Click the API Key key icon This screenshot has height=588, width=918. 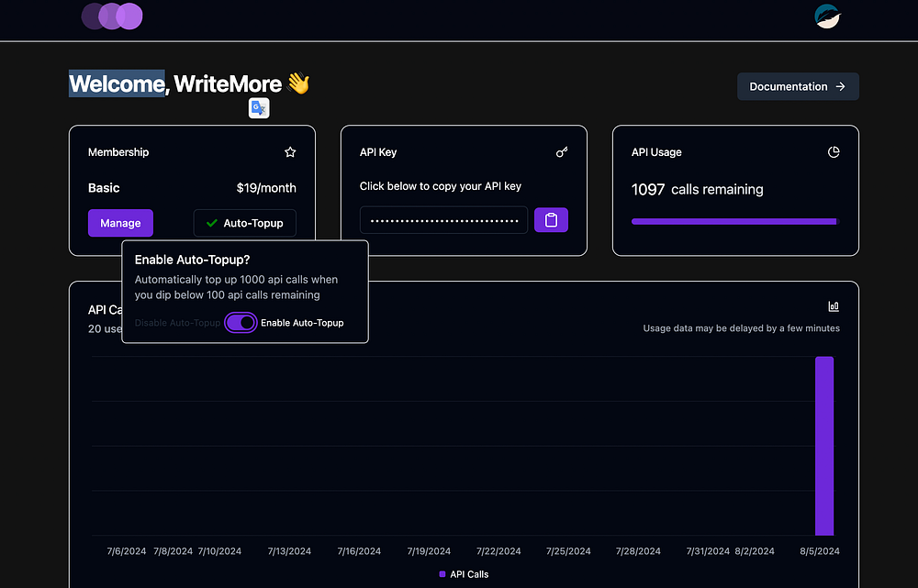[x=562, y=152]
